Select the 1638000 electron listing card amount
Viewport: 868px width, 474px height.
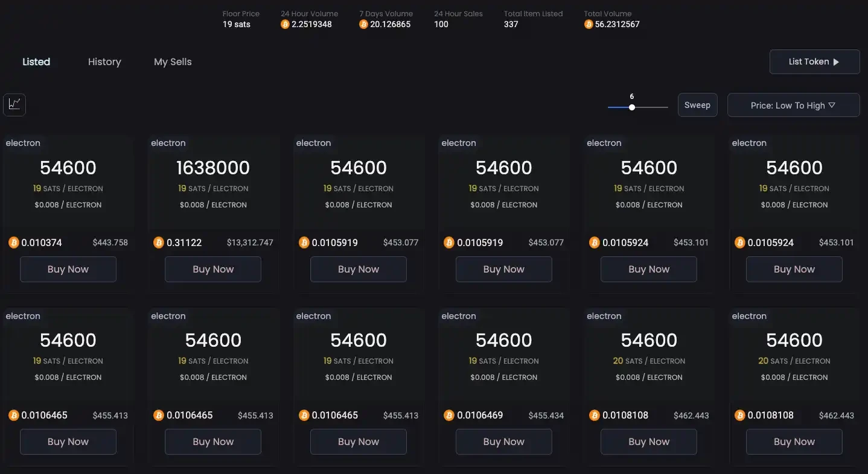coord(213,168)
